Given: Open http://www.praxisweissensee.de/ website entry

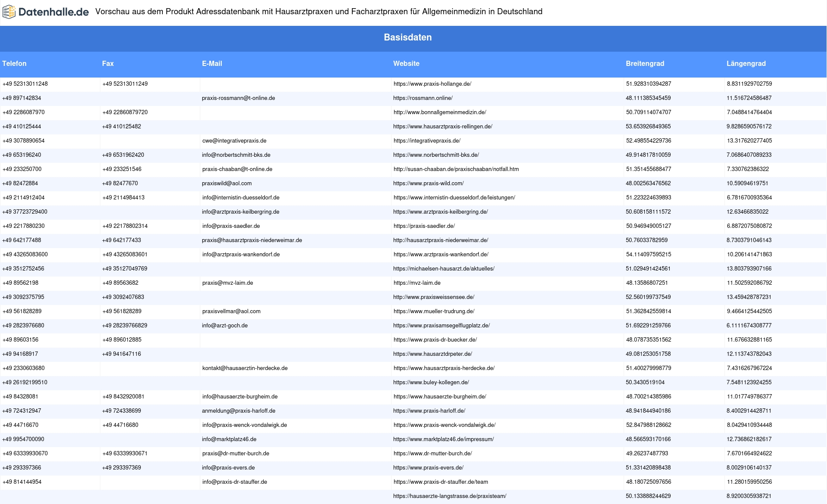Looking at the screenshot, I should pos(434,297).
